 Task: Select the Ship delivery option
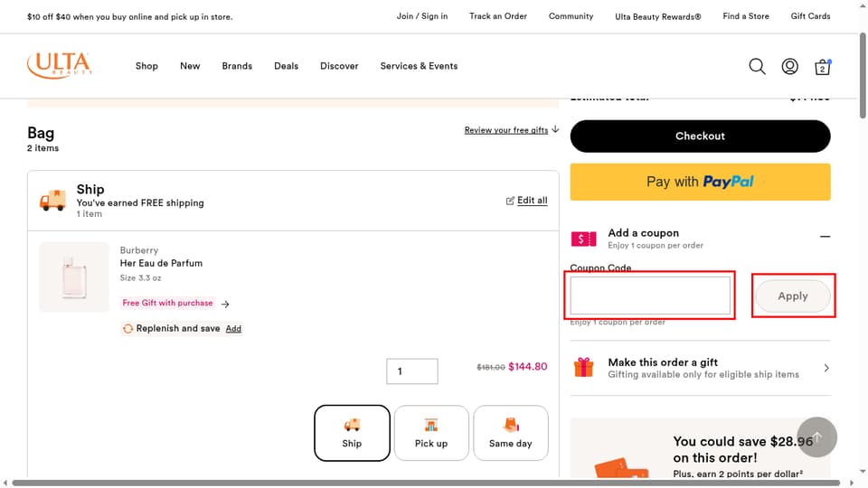coord(352,433)
